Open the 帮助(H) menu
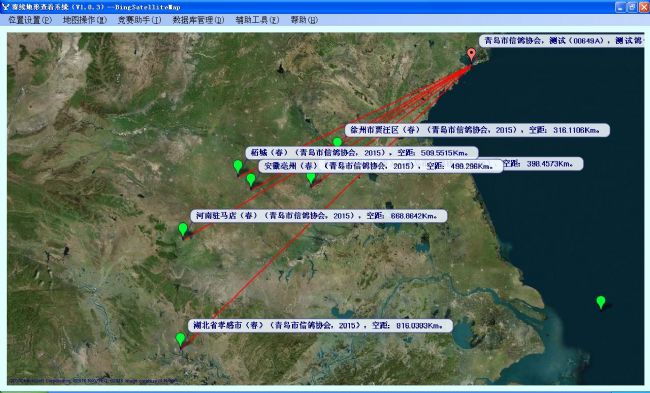Image resolution: width=650 pixels, height=393 pixels. click(x=304, y=20)
